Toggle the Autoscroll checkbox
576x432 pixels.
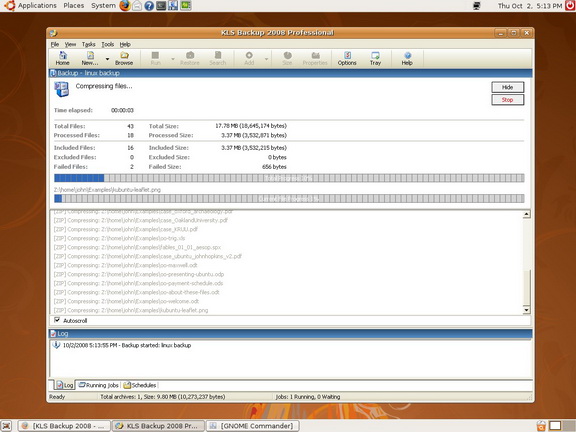[x=57, y=320]
